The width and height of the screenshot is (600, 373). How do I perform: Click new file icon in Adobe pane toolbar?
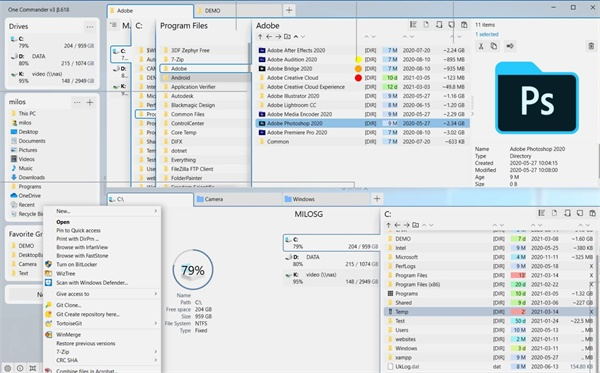tap(426, 25)
